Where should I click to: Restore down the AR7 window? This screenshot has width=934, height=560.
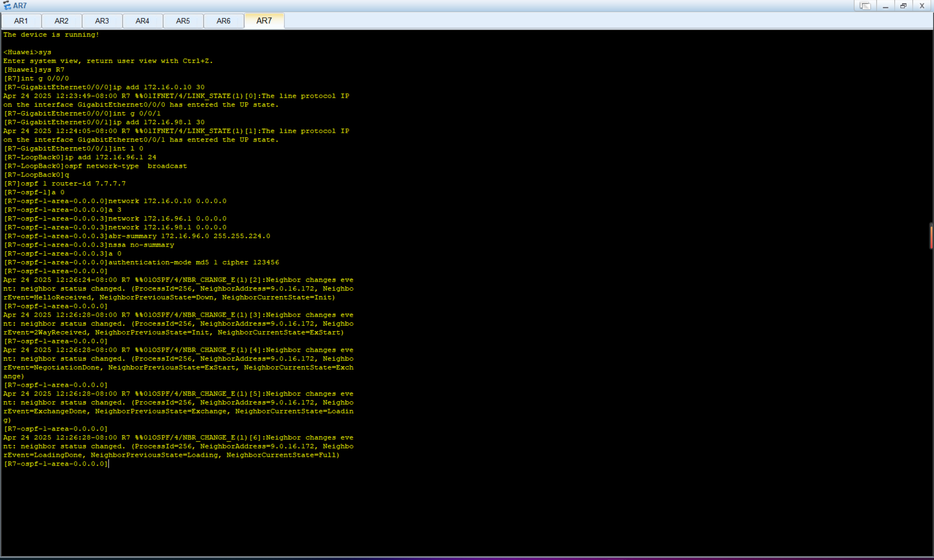tap(903, 6)
